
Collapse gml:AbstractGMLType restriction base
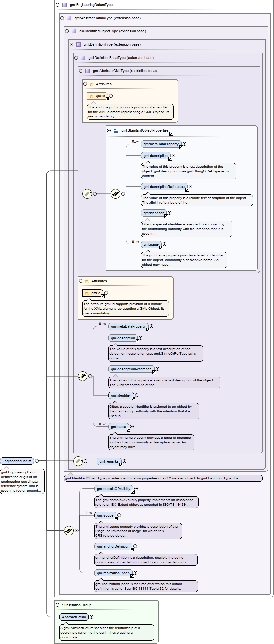pos(81,71)
